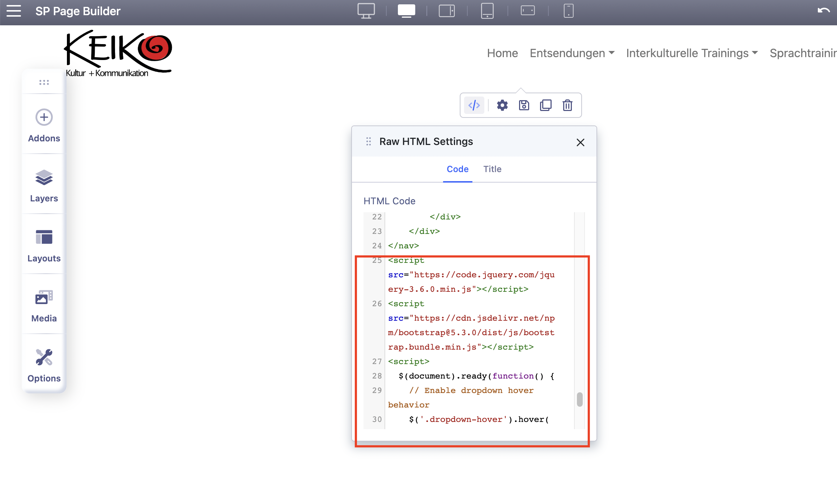Duplicate the addon with copy icon
The image size is (837, 504).
click(x=546, y=105)
